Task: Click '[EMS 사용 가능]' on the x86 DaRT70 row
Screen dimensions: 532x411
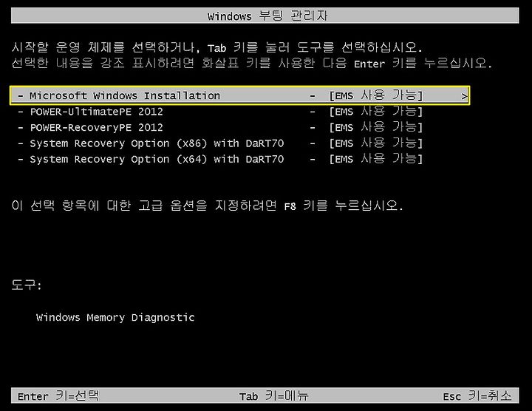Action: tap(376, 143)
